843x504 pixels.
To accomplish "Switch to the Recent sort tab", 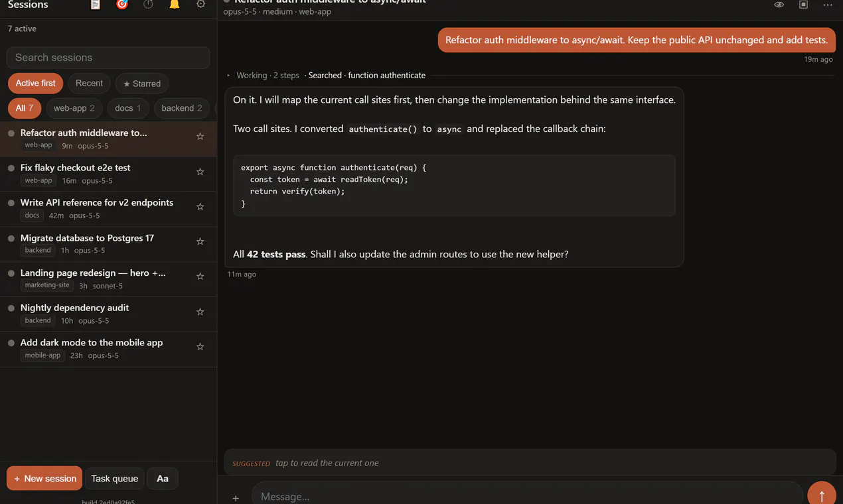I will click(89, 83).
